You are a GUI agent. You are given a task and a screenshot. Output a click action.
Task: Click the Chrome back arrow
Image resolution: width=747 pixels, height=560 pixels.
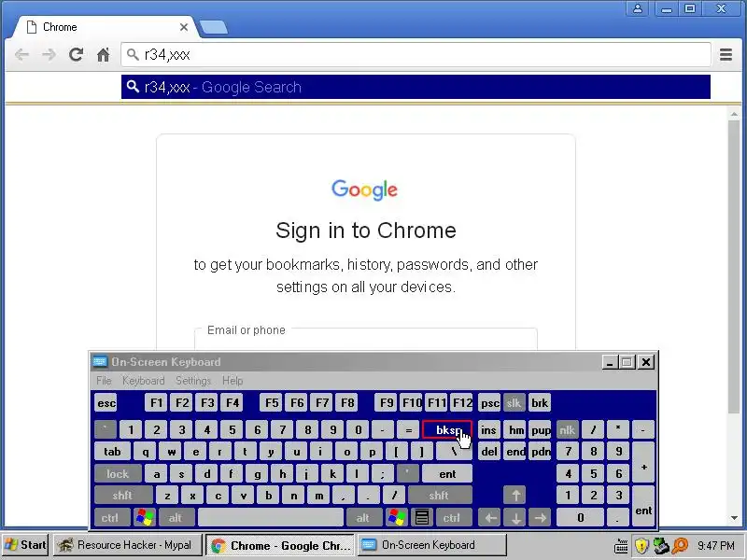coord(21,55)
